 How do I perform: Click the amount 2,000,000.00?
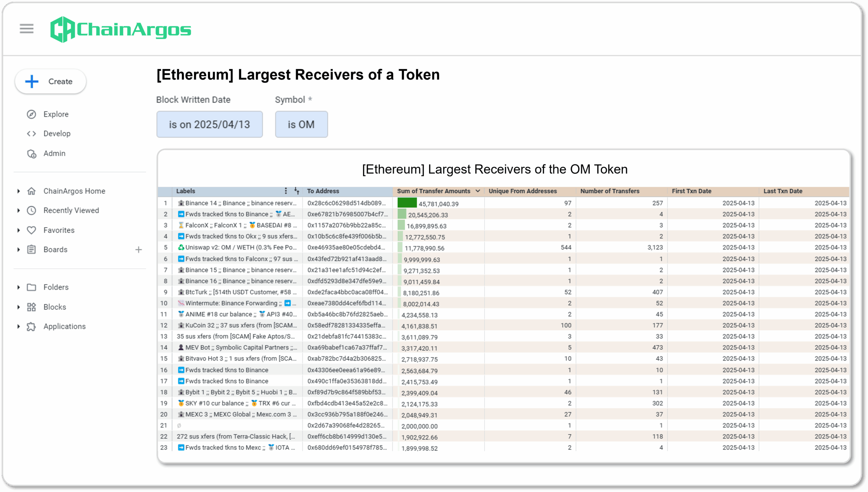[419, 426]
